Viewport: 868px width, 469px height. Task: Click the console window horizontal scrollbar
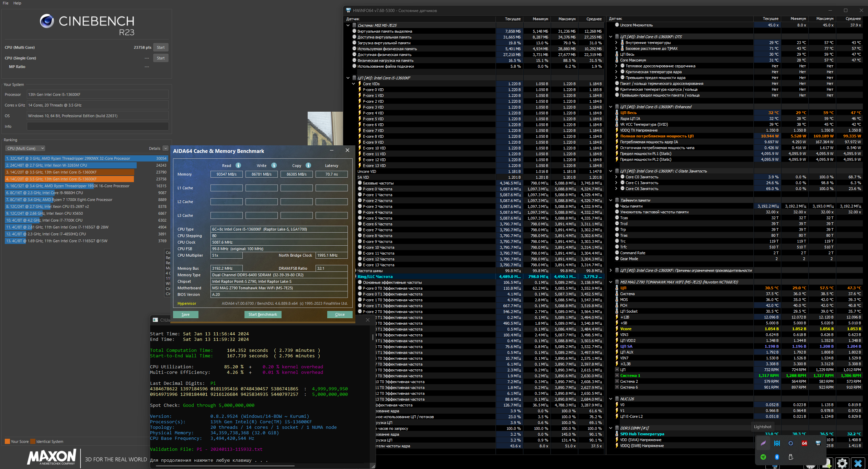(225, 466)
